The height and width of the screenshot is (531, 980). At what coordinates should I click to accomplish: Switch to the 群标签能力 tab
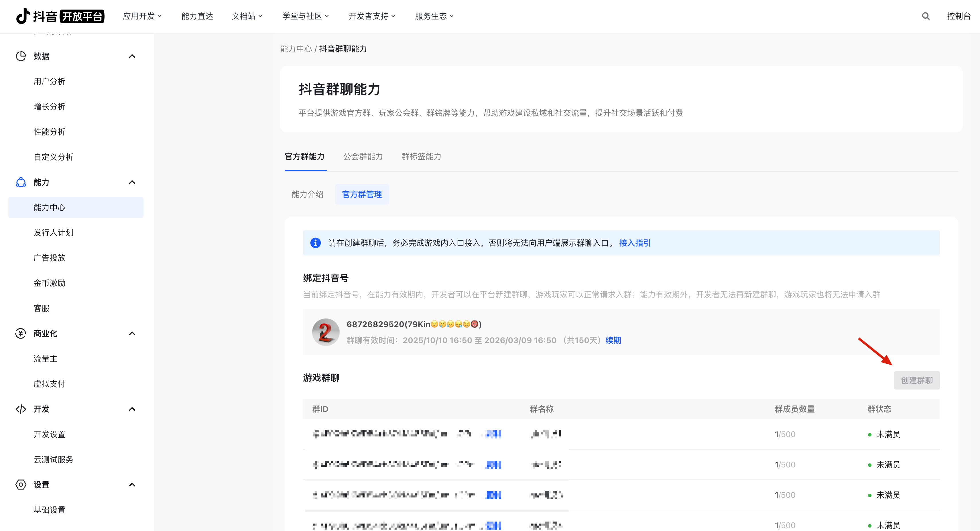tap(421, 156)
